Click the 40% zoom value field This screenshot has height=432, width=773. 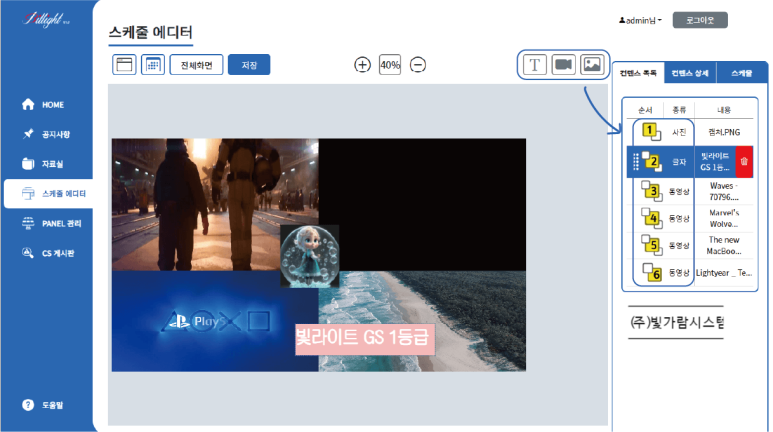click(x=390, y=65)
